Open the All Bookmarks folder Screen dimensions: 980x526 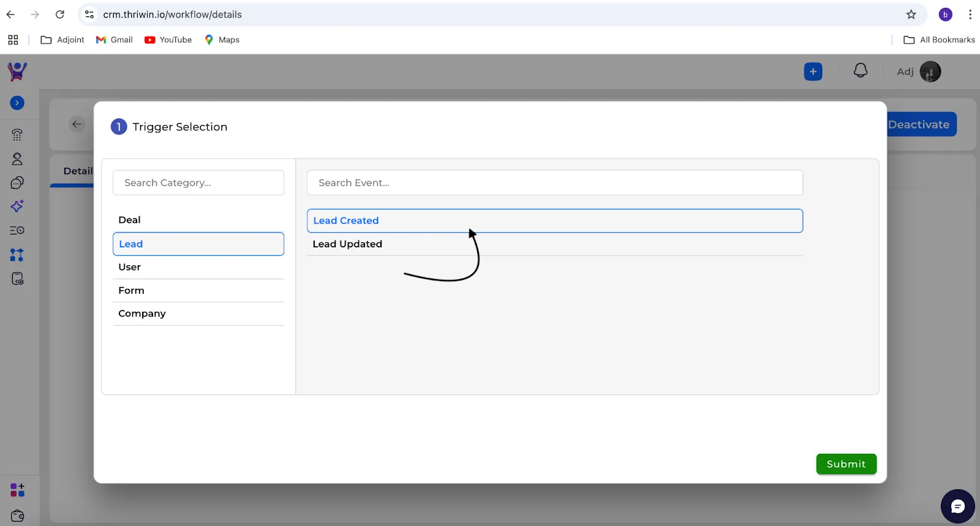[x=940, y=40]
